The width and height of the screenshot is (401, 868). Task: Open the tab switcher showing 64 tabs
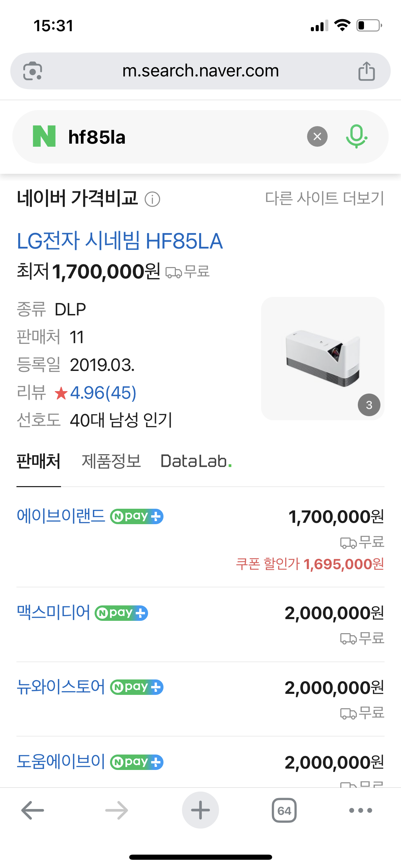pyautogui.click(x=284, y=810)
